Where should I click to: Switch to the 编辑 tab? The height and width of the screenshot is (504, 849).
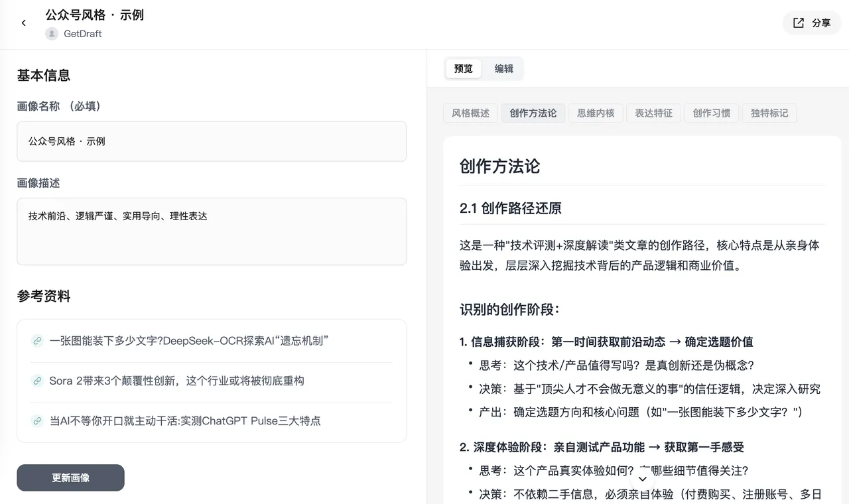(503, 69)
